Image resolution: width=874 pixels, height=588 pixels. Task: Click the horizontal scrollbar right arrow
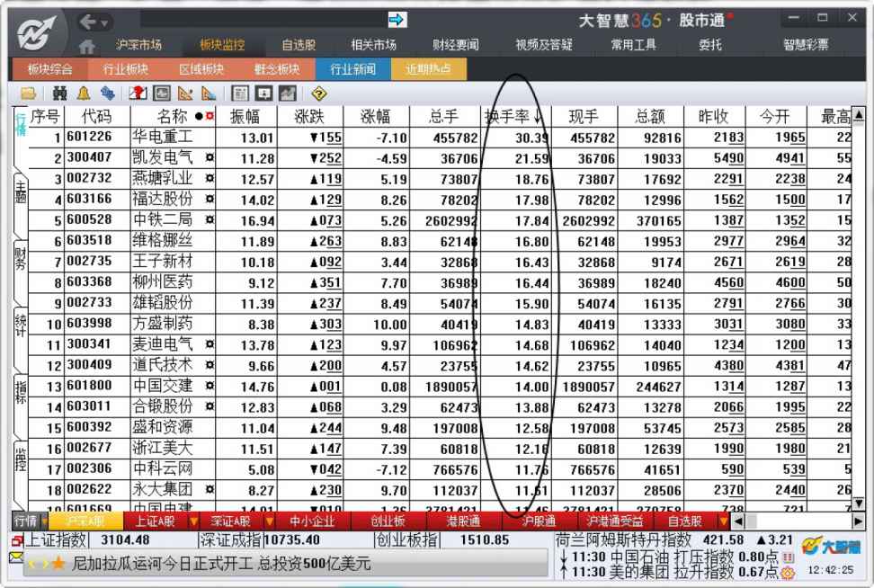click(858, 521)
